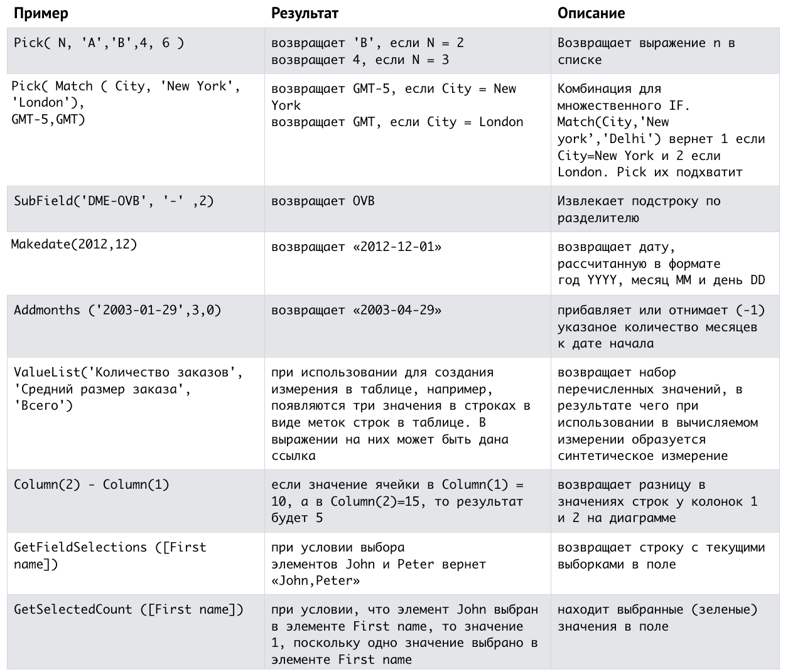Click the result text возвращает OVB
The image size is (788, 672).
click(323, 201)
